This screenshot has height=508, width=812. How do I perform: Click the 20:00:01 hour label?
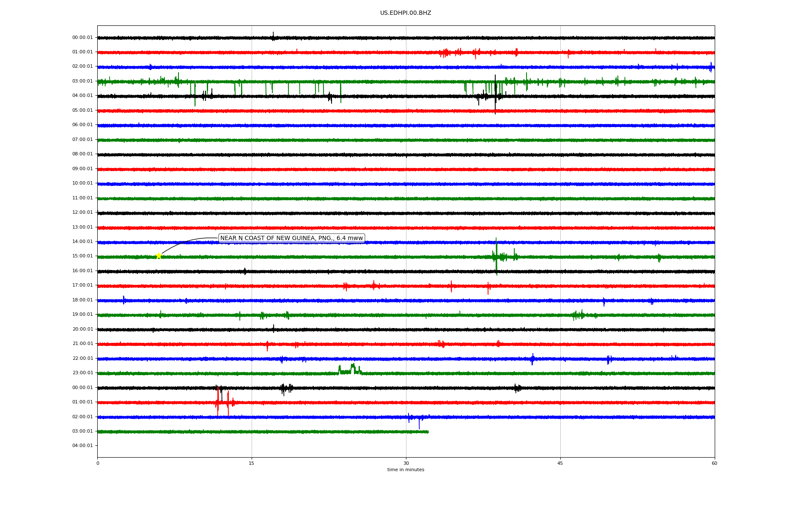82,329
